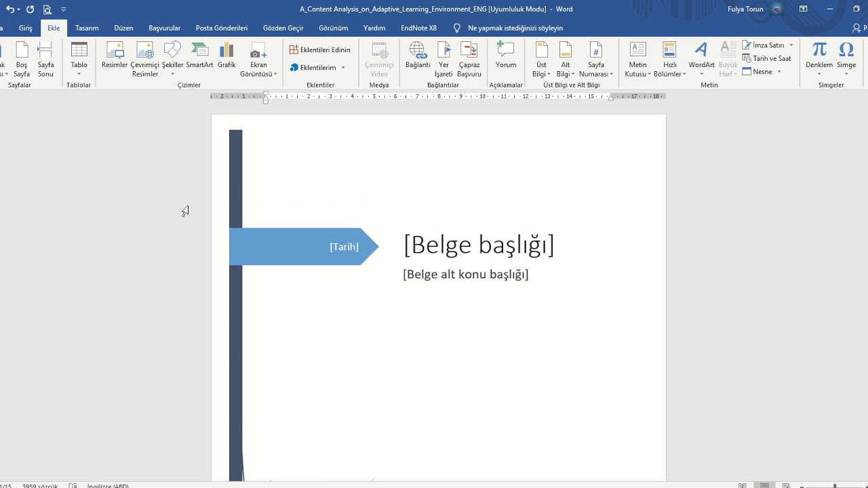Open Print Preview from quick access toolbar
This screenshot has height=488, width=868.
[x=47, y=9]
